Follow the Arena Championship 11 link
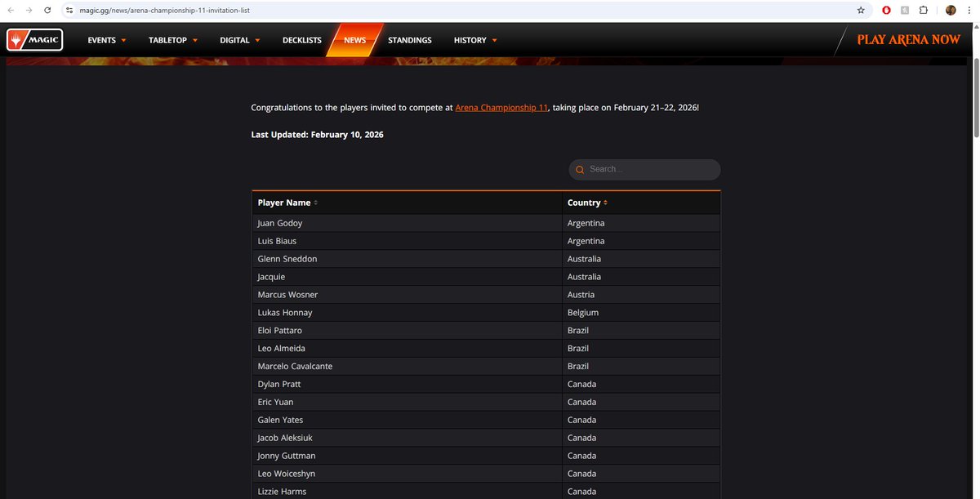The image size is (980, 499). 501,108
